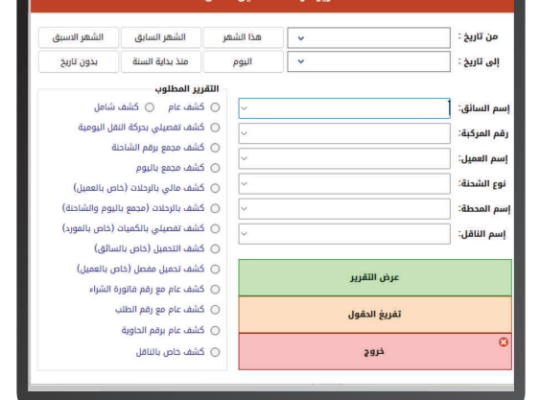
Task: Click the نوع الشحنة label text
Action: click(482, 184)
